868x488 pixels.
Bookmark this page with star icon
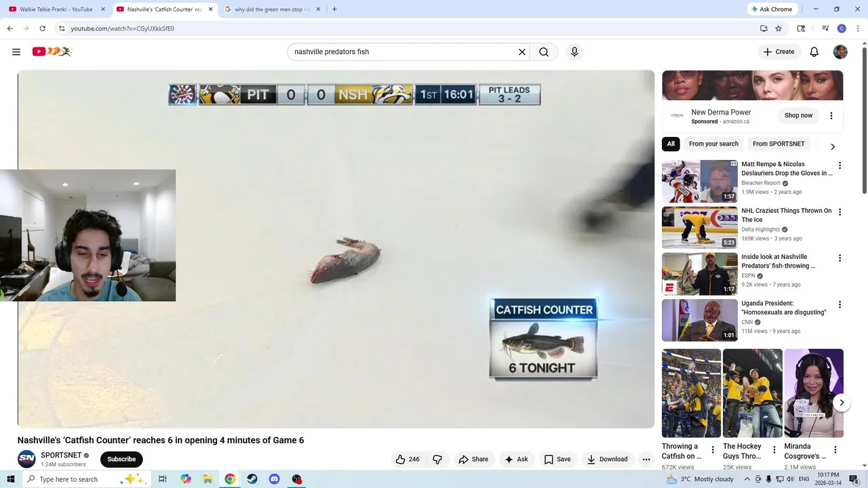click(778, 28)
